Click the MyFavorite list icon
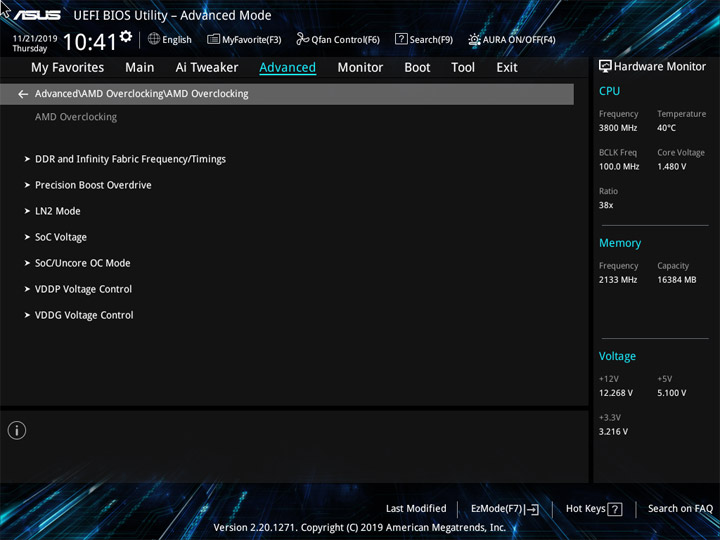This screenshot has width=720, height=540. (x=213, y=39)
